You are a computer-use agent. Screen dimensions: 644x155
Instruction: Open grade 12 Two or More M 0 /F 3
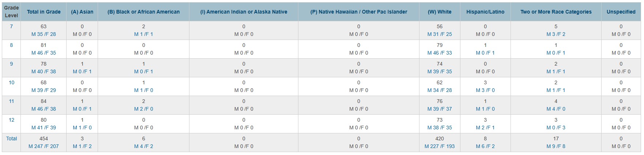click(556, 128)
